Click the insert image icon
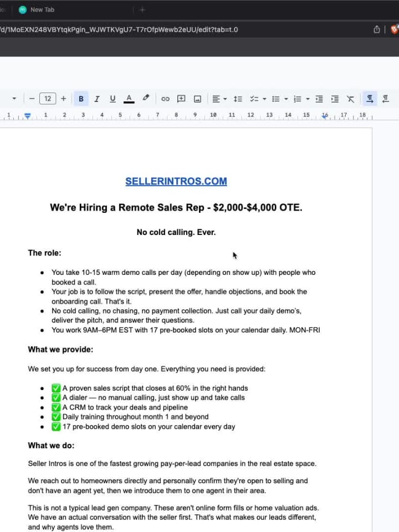Viewport: 399px width, 532px height. (x=197, y=99)
